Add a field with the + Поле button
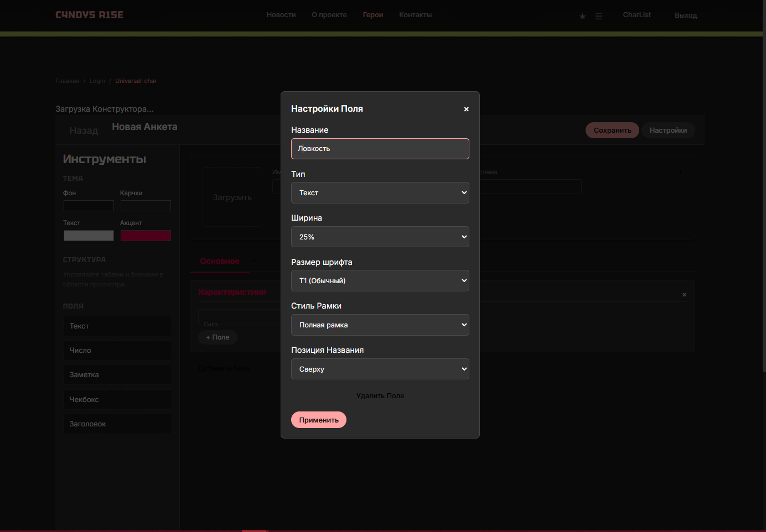This screenshot has height=532, width=766. [218, 337]
